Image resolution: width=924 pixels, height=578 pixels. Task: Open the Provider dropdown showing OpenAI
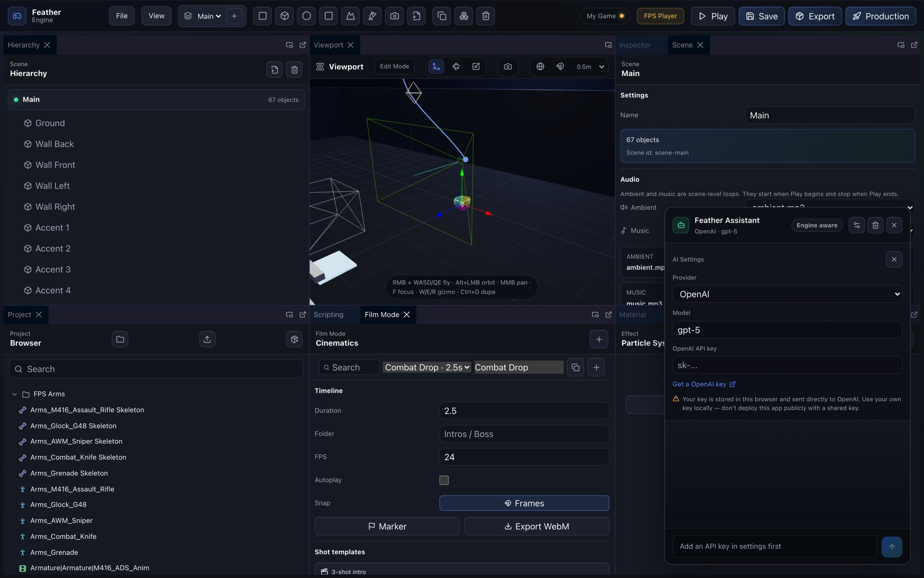(787, 294)
